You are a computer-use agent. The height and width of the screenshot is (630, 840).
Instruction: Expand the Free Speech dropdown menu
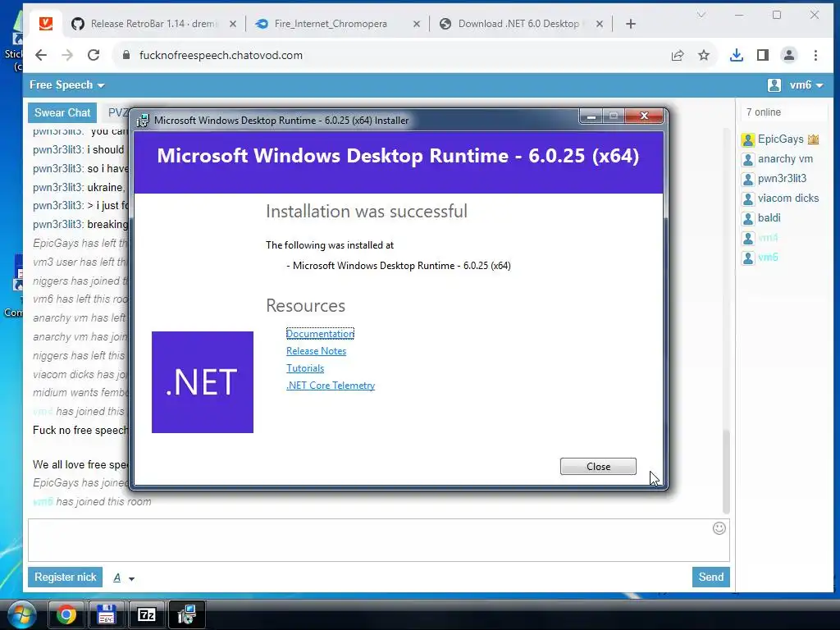[x=67, y=85]
